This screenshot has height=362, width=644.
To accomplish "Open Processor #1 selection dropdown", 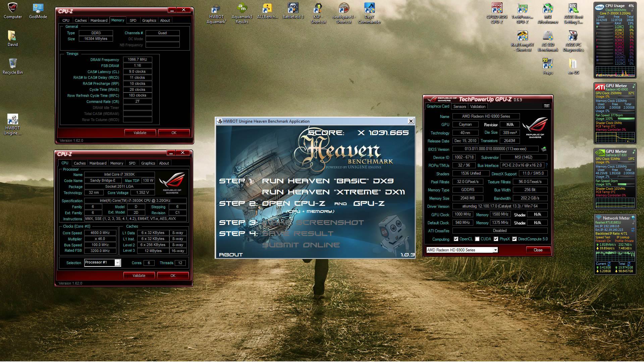I will point(102,262).
